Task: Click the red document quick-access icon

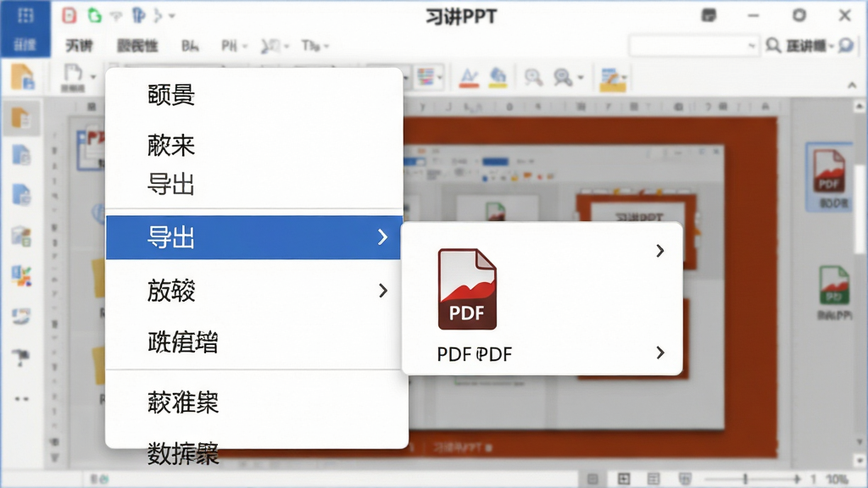Action: [70, 15]
